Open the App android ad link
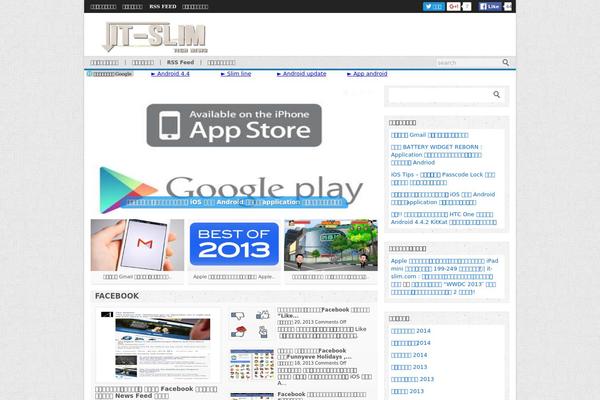Screen dimensions: 600x400 click(367, 73)
